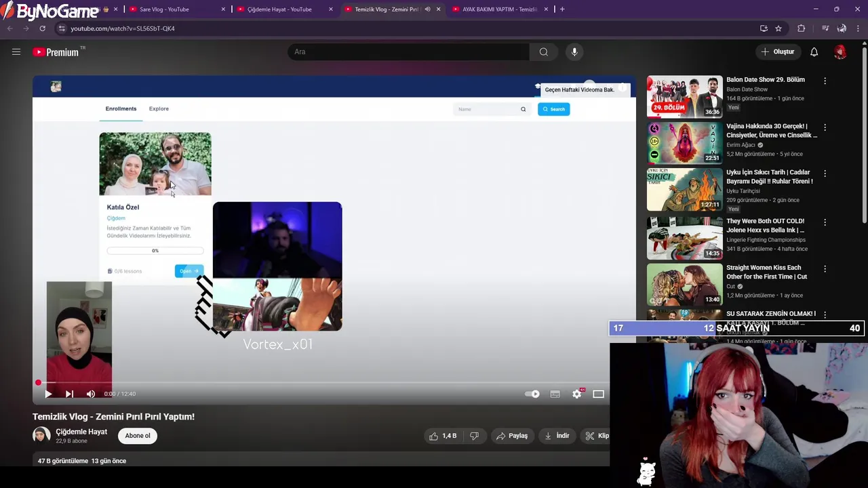Viewport: 868px width, 488px height.
Task: Start voice search with microphone icon
Action: click(574, 52)
